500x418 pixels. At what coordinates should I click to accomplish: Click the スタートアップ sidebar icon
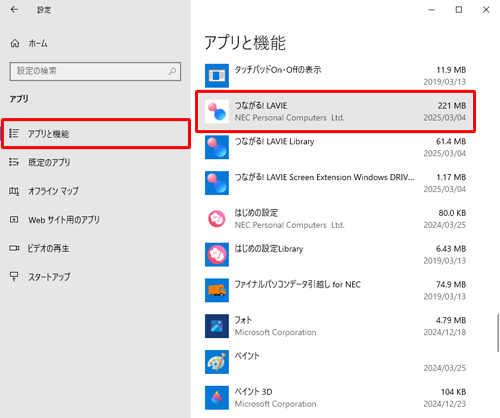[14, 276]
